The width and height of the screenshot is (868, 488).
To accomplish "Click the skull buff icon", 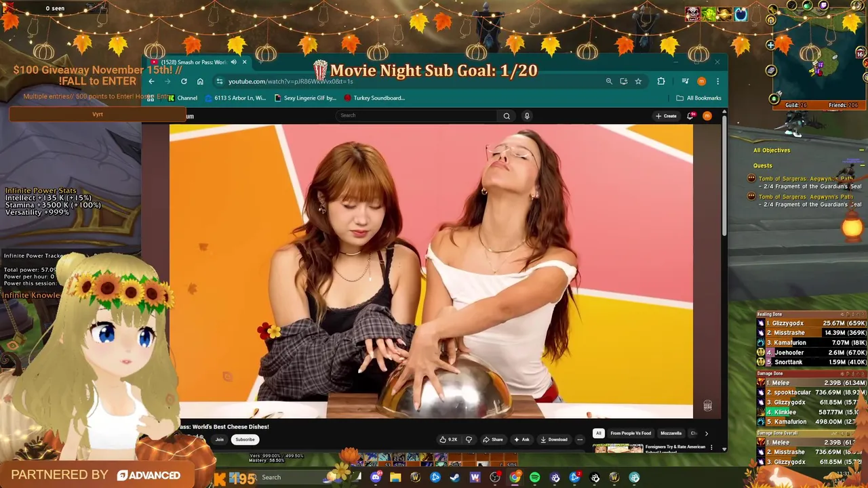I will (x=692, y=14).
